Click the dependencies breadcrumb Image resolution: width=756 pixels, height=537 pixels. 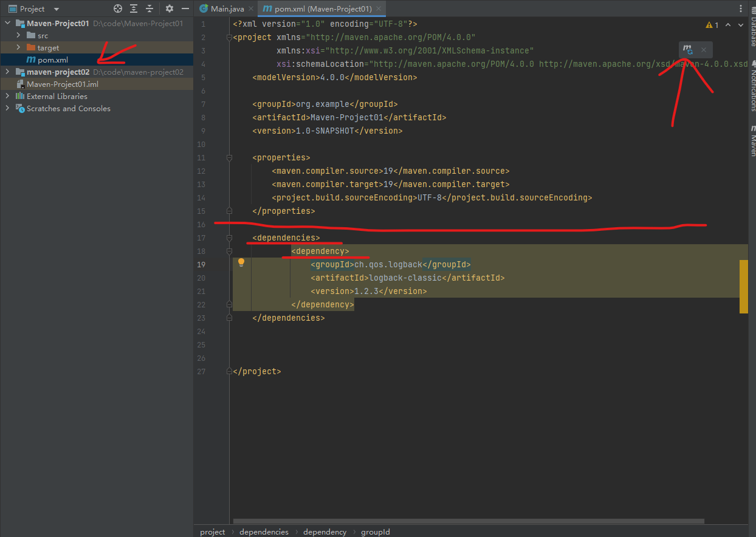264,532
